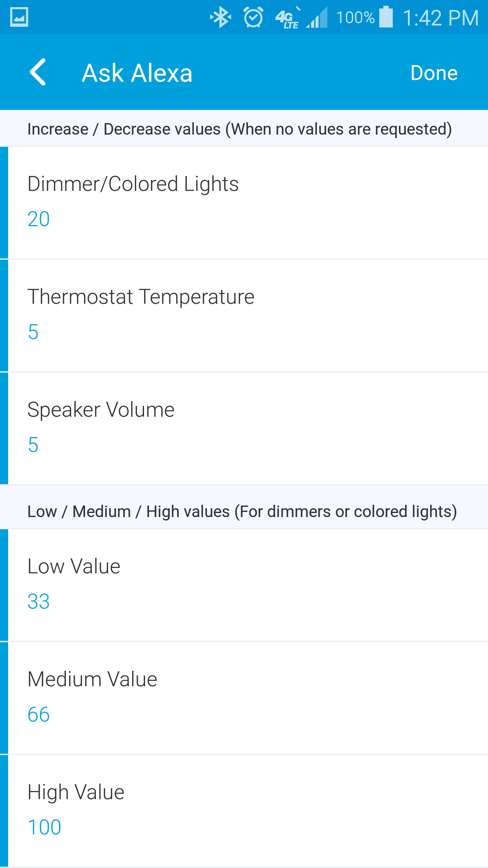
Task: Tap the Done button
Action: pos(434,73)
